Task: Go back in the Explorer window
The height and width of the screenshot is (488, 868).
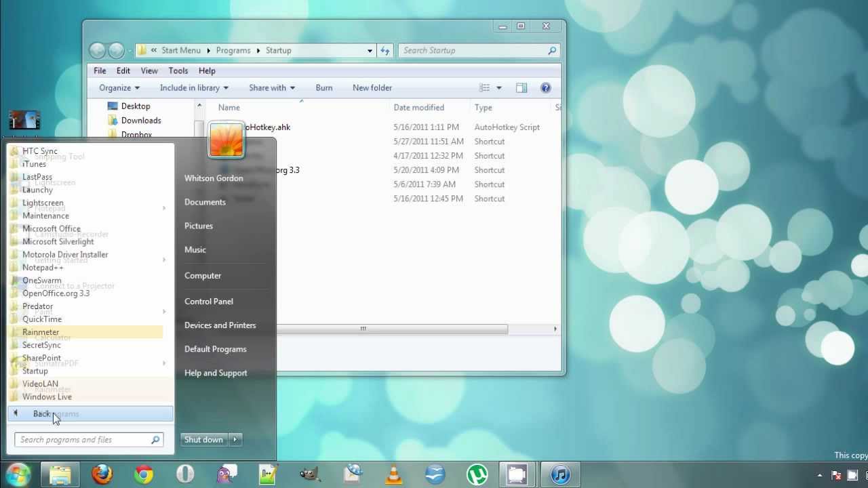Action: (x=98, y=50)
